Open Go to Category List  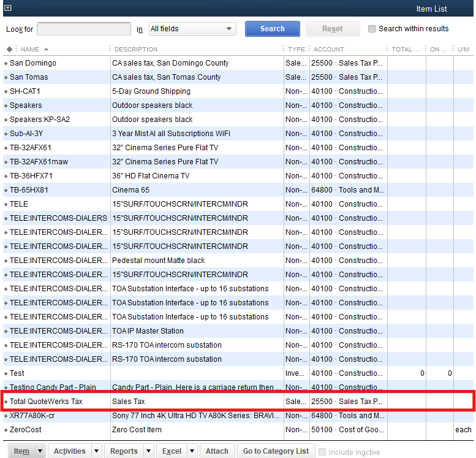click(276, 451)
